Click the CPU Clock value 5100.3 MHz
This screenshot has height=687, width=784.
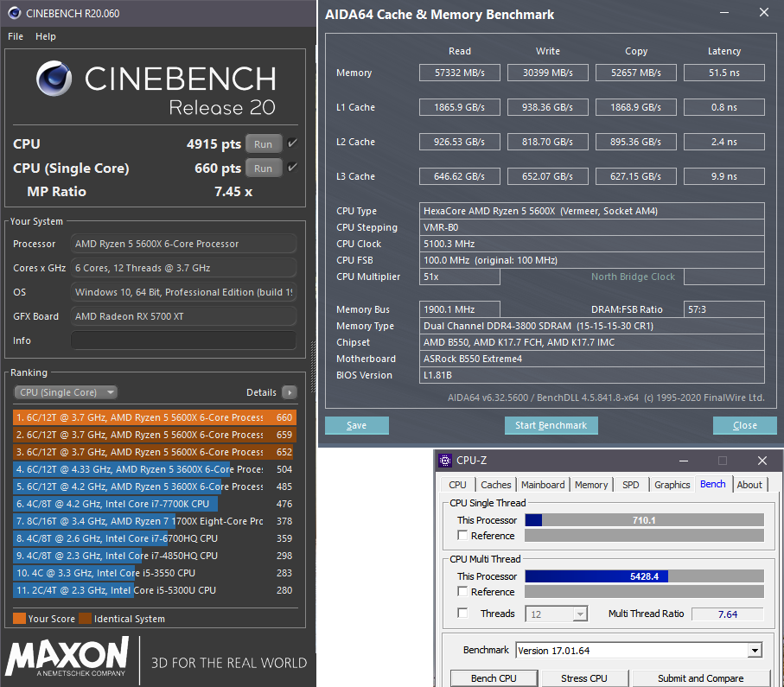tap(591, 244)
